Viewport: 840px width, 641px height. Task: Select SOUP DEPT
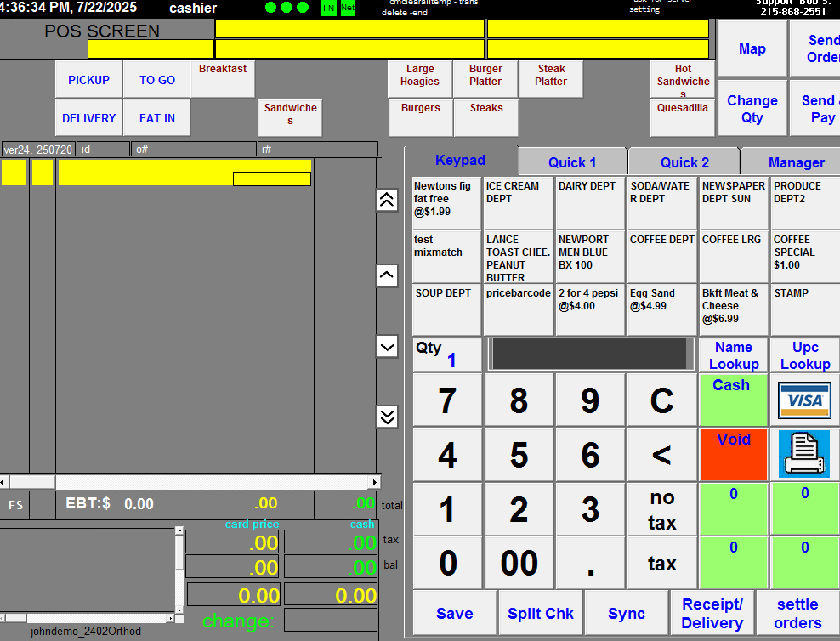pos(446,310)
